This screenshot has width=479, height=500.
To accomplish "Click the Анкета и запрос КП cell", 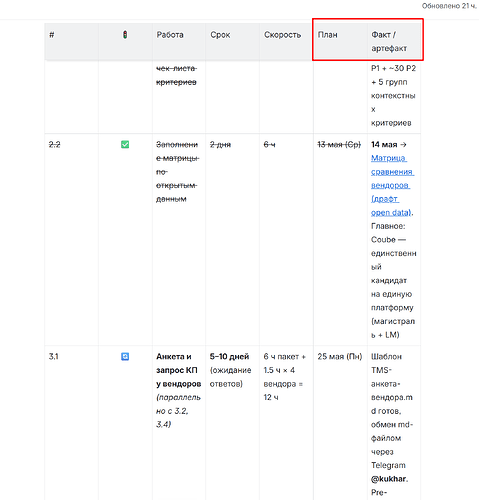I will pos(178,370).
